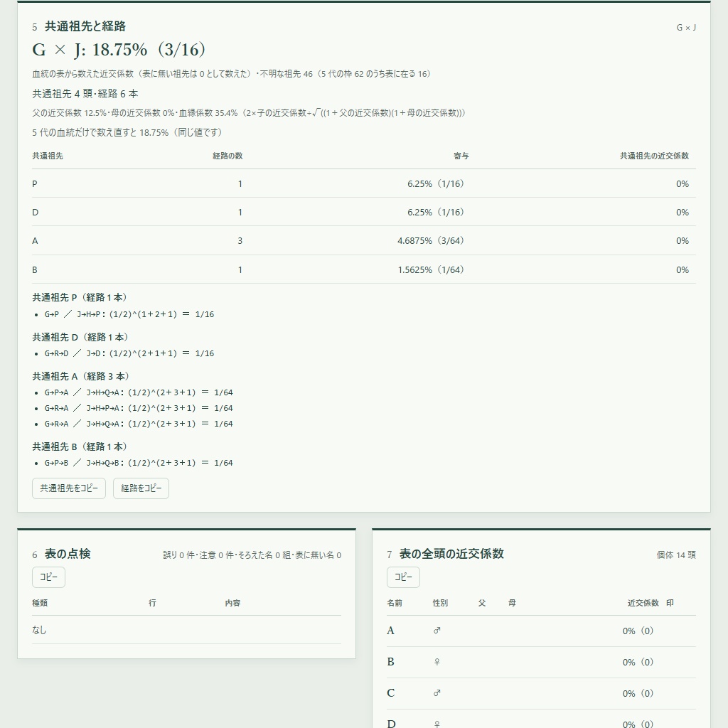Click the 5 代の血統だけで数え直すと 18.75% line
The height and width of the screenshot is (728, 728).
pos(127,132)
